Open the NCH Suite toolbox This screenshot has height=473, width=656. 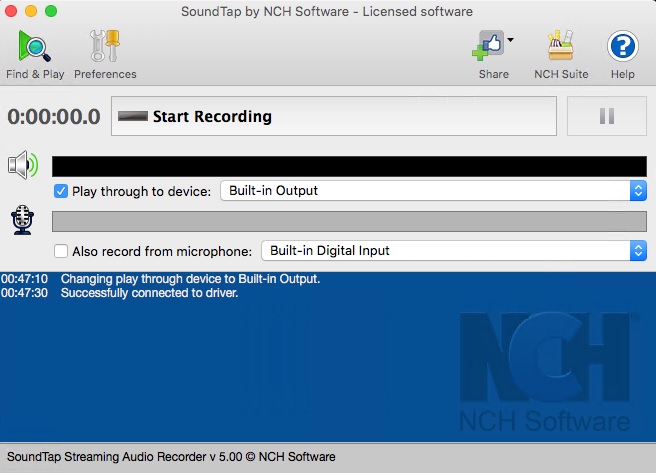pos(561,54)
